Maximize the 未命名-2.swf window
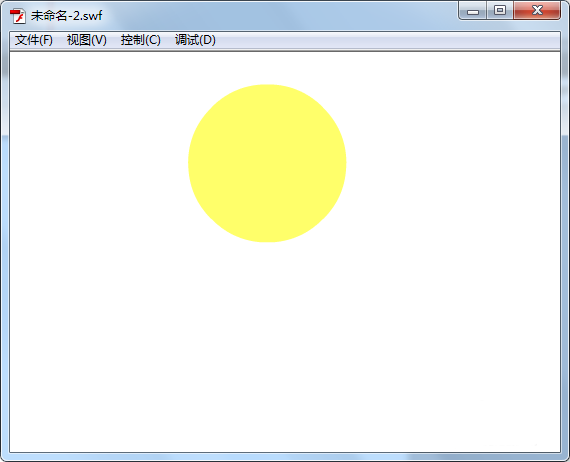This screenshot has width=570, height=462. coord(500,11)
